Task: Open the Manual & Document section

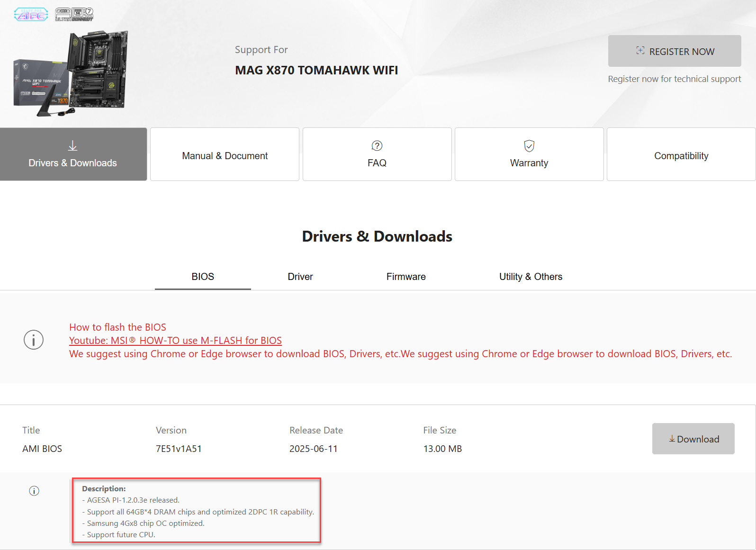Action: click(225, 155)
